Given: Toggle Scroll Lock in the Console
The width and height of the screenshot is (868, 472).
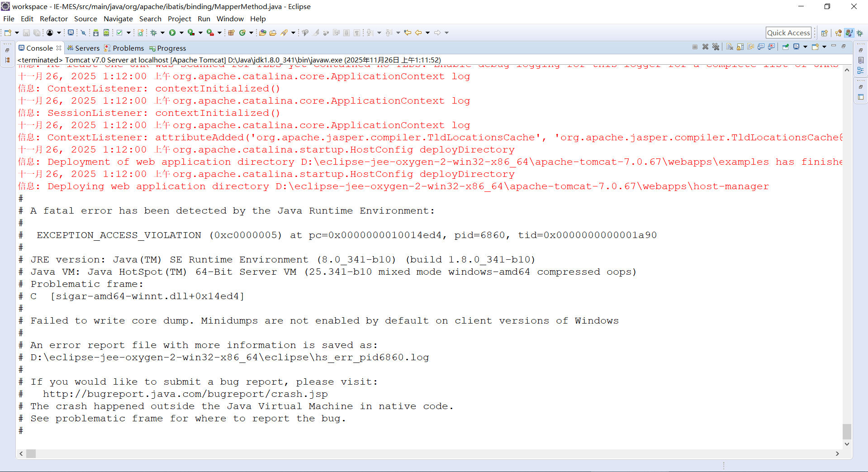Looking at the screenshot, I should point(740,47).
